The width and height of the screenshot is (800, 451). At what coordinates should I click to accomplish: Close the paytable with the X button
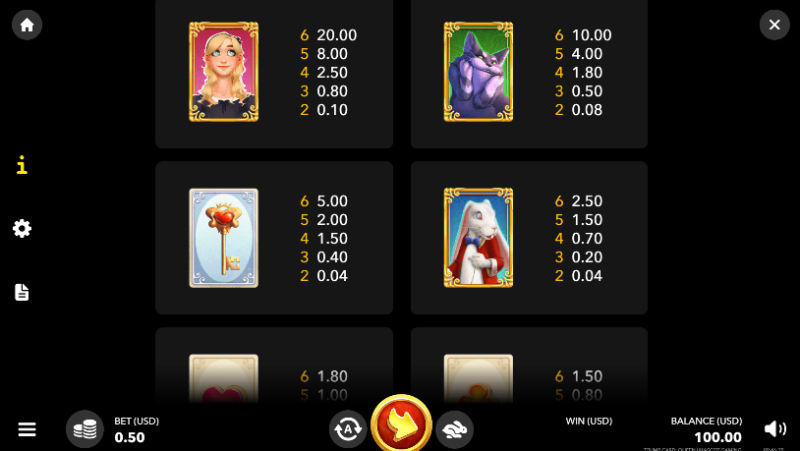tap(774, 24)
